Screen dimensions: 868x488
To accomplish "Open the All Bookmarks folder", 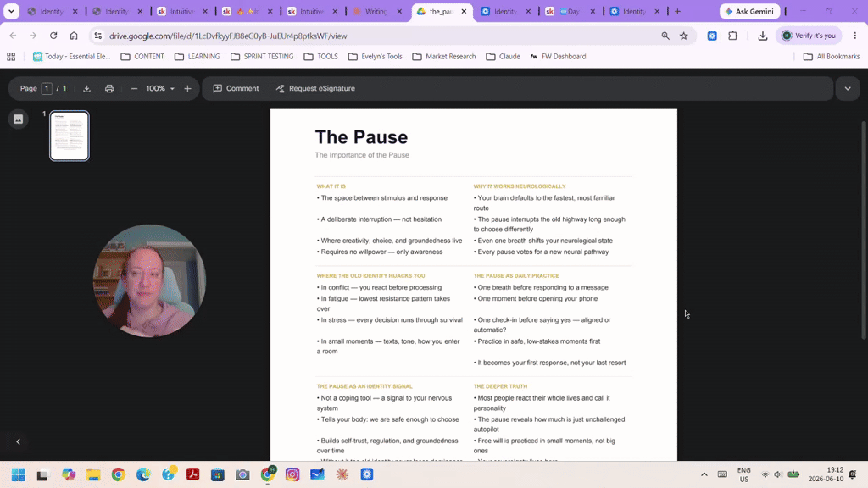I will tap(832, 57).
